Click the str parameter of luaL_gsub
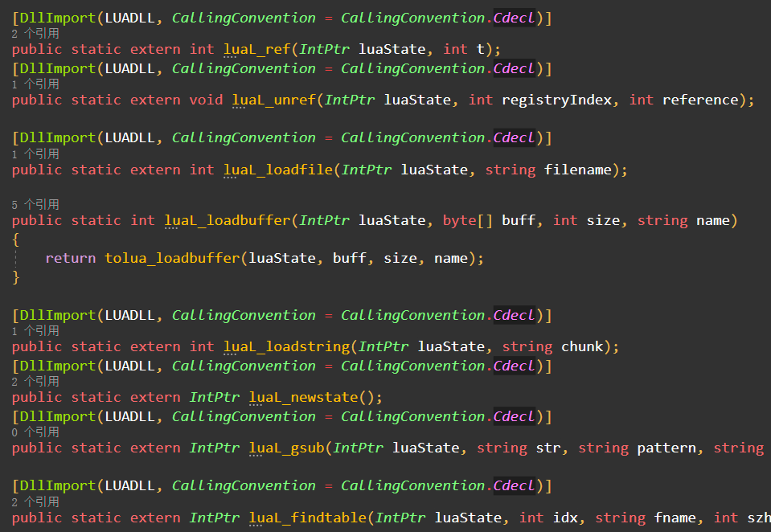 pyautogui.click(x=547, y=448)
